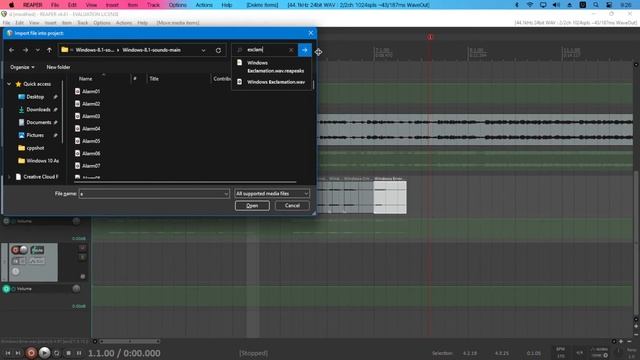Select the Alarm02 file
Viewport: 640px width, 360px height.
(88, 104)
